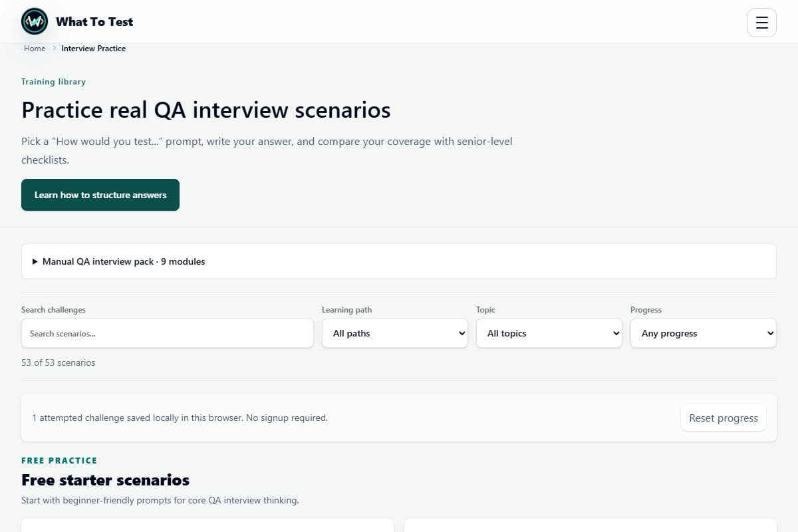Open Learn how to structure answers
The height and width of the screenshot is (532, 798).
pos(100,195)
